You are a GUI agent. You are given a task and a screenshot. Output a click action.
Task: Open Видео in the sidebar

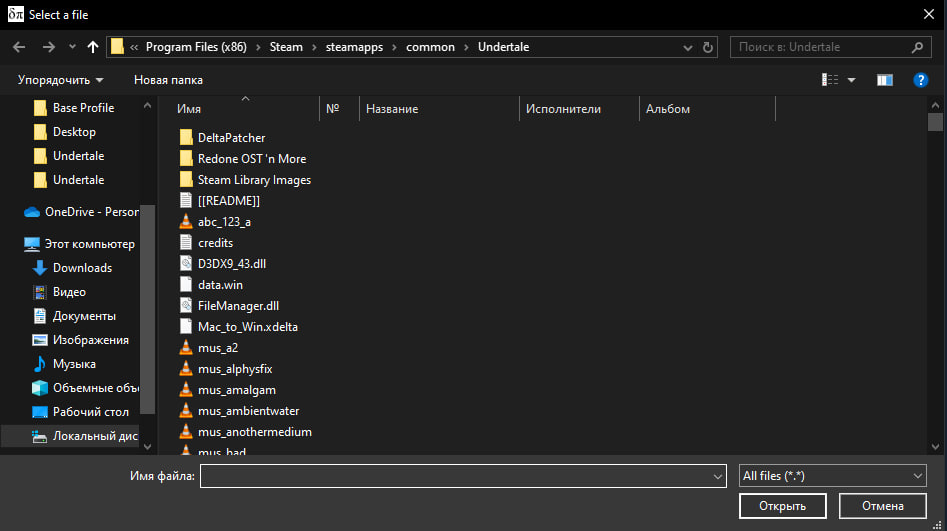click(59, 292)
